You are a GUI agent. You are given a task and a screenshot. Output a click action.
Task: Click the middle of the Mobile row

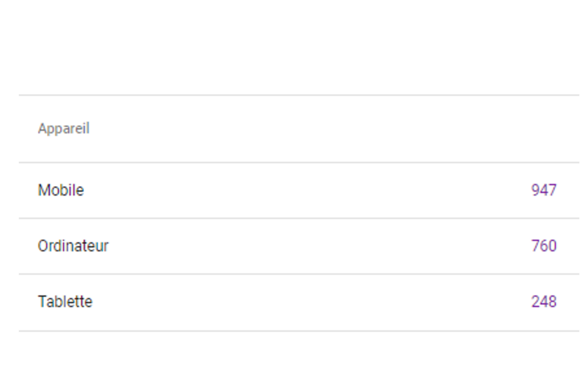(x=299, y=190)
